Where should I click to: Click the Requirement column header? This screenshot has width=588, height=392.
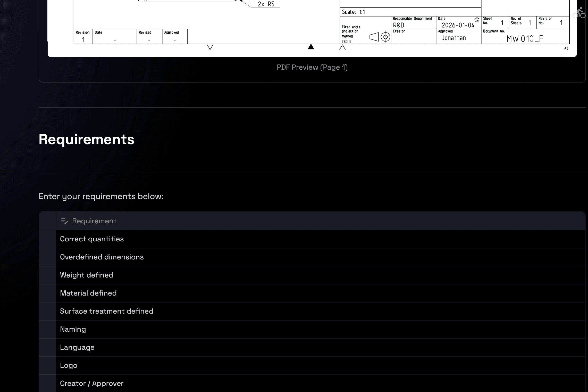(x=94, y=221)
